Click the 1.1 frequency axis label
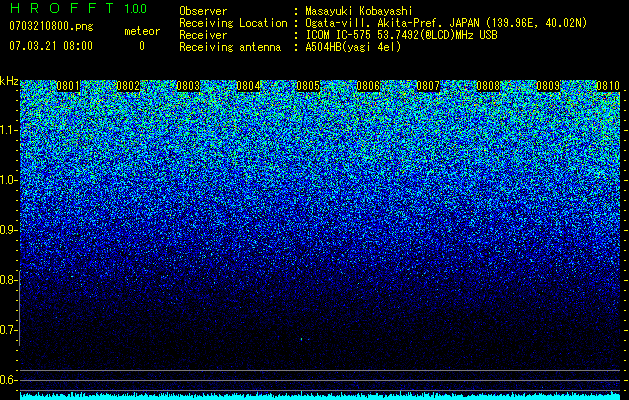The height and width of the screenshot is (400, 629). point(8,130)
